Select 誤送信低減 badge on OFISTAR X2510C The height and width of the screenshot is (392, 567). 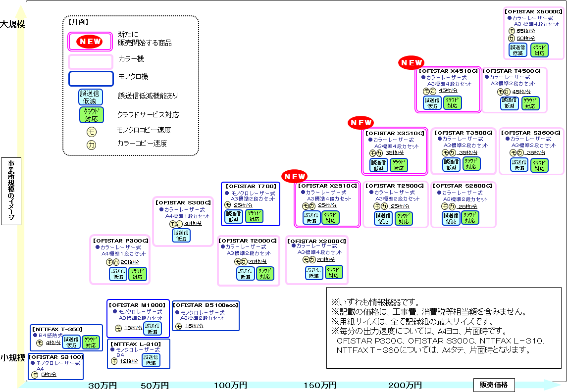coord(311,217)
